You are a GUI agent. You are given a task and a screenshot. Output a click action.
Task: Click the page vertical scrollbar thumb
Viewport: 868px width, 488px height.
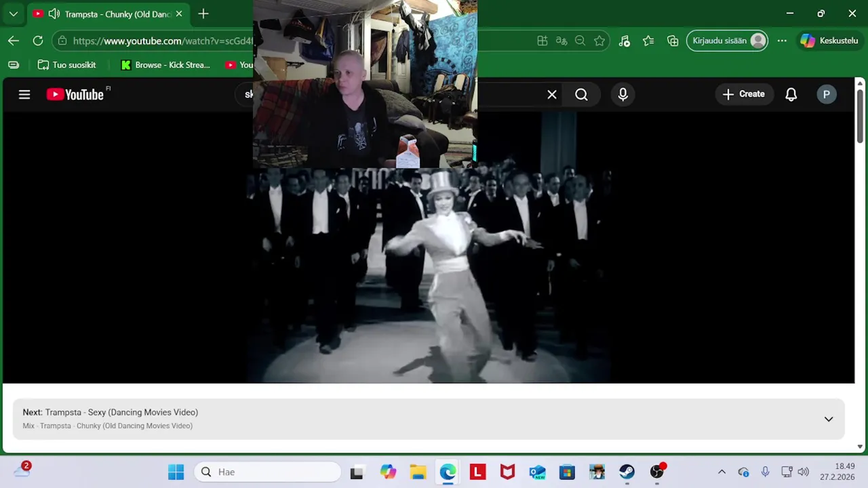coord(860,115)
